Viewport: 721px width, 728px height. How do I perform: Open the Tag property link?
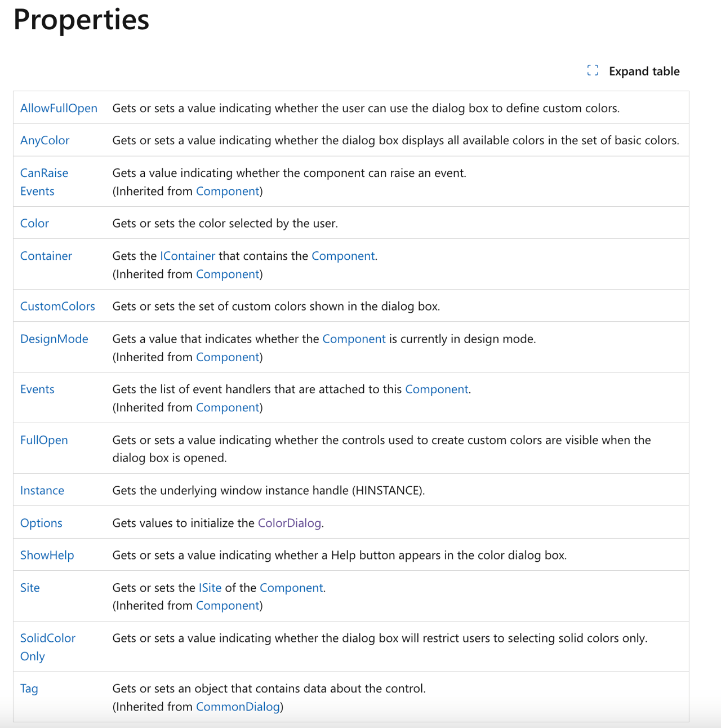click(x=29, y=689)
